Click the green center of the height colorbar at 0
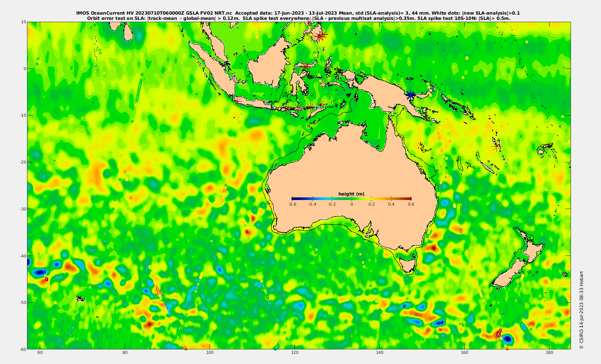601x364 pixels. [352, 199]
